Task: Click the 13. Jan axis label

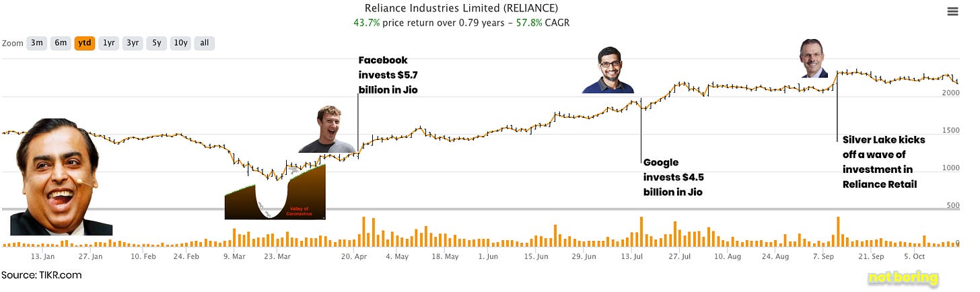Action: coord(42,256)
